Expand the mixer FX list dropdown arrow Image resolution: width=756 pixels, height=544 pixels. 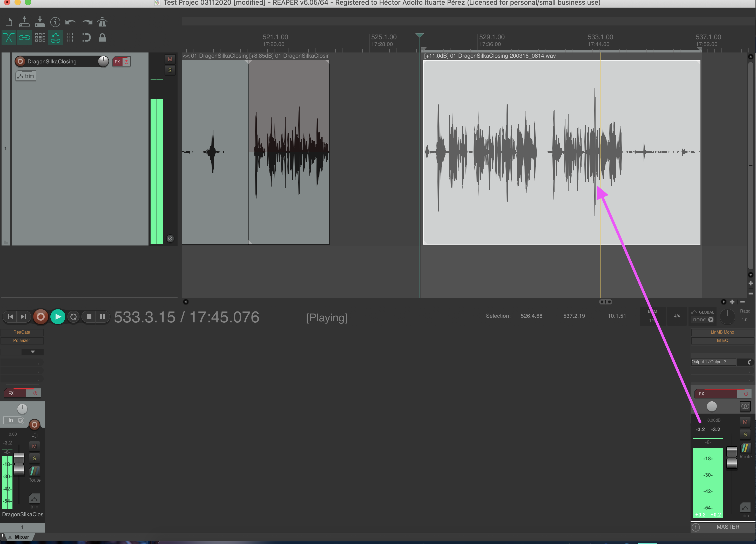[x=33, y=352]
